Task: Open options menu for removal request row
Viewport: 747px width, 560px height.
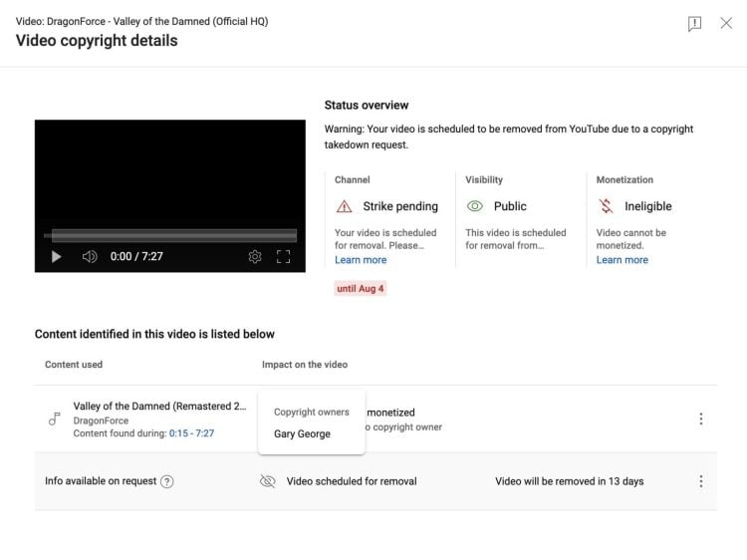Action: [x=700, y=481]
